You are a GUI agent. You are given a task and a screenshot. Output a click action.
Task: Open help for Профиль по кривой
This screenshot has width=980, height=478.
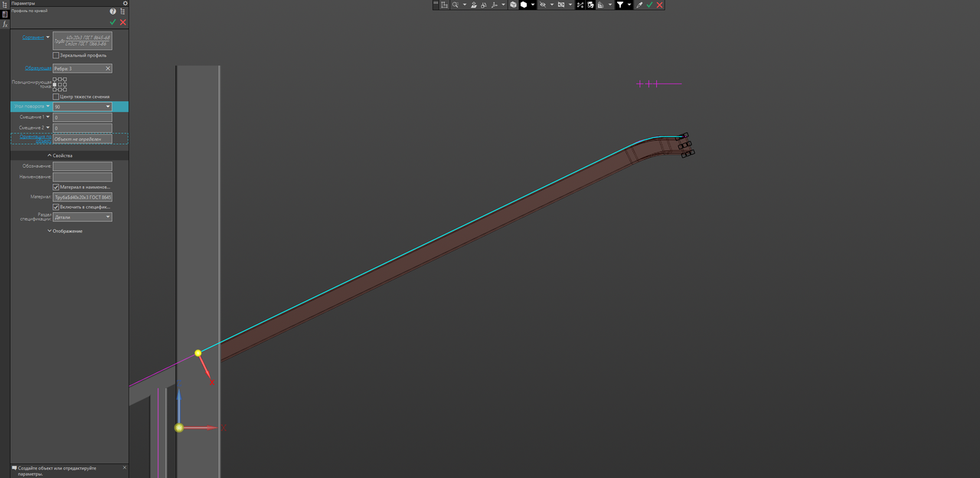click(x=113, y=11)
